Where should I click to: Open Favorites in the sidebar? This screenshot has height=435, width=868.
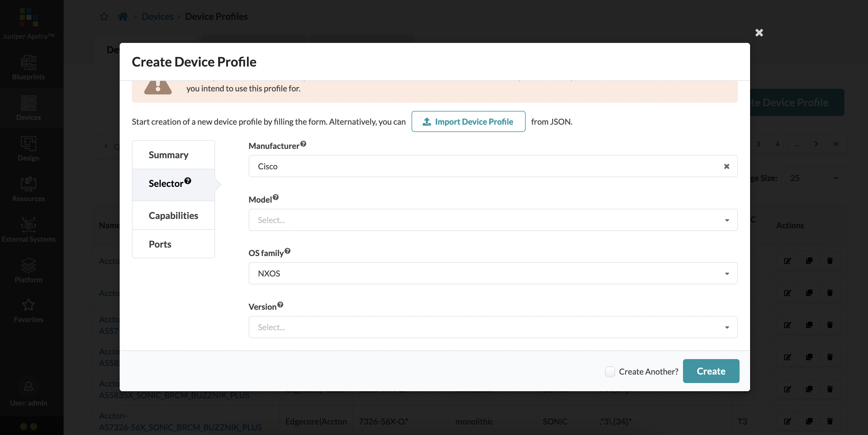click(29, 311)
